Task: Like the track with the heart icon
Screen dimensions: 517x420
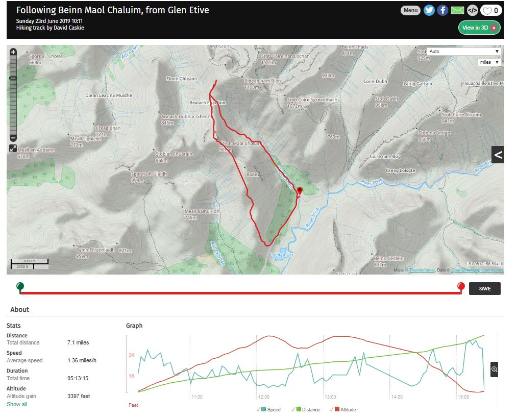Action: (491, 10)
